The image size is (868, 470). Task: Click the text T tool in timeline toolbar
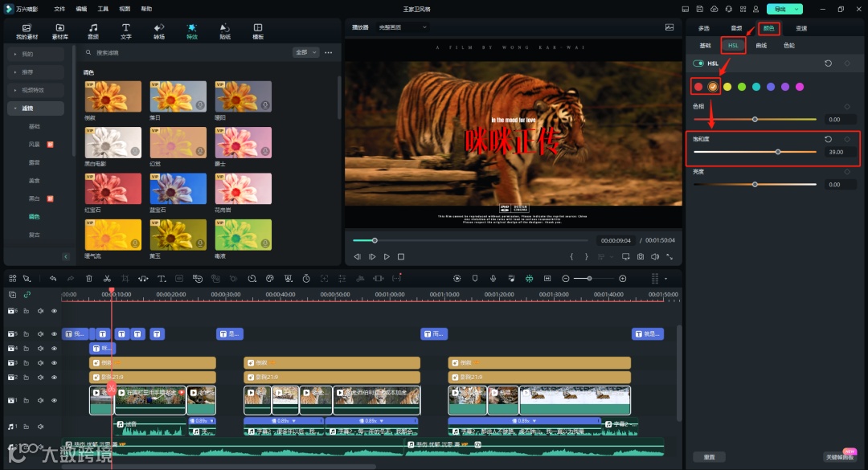pyautogui.click(x=162, y=279)
